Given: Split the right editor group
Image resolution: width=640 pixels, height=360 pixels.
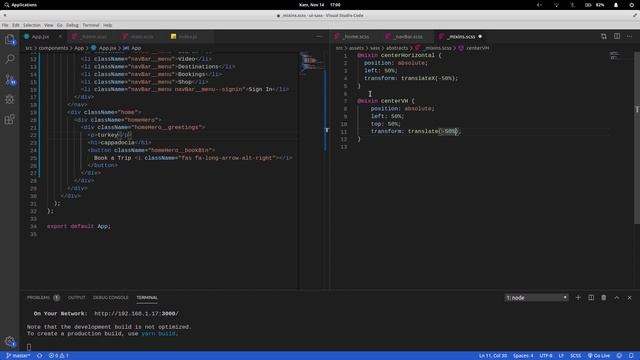Looking at the screenshot, I should [x=617, y=36].
